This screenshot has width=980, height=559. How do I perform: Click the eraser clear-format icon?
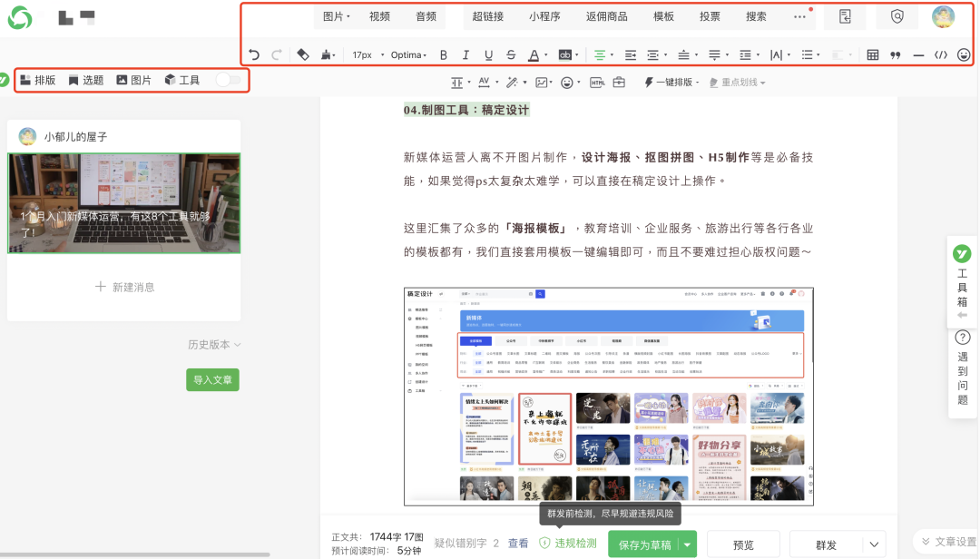click(303, 55)
